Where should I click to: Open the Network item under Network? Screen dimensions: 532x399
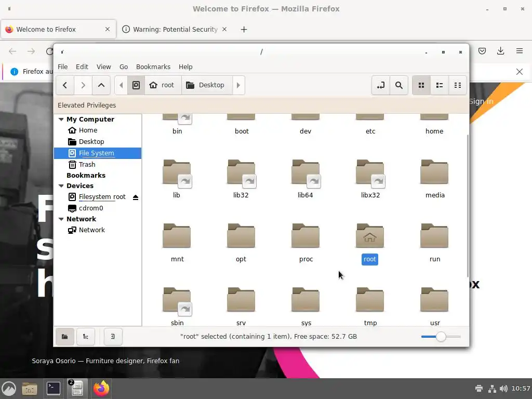(97, 230)
